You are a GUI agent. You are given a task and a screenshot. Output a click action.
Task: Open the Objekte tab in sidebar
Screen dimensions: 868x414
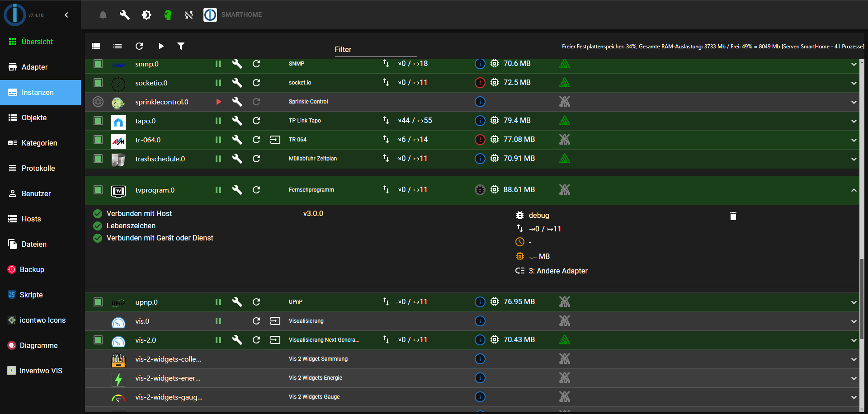click(x=41, y=118)
